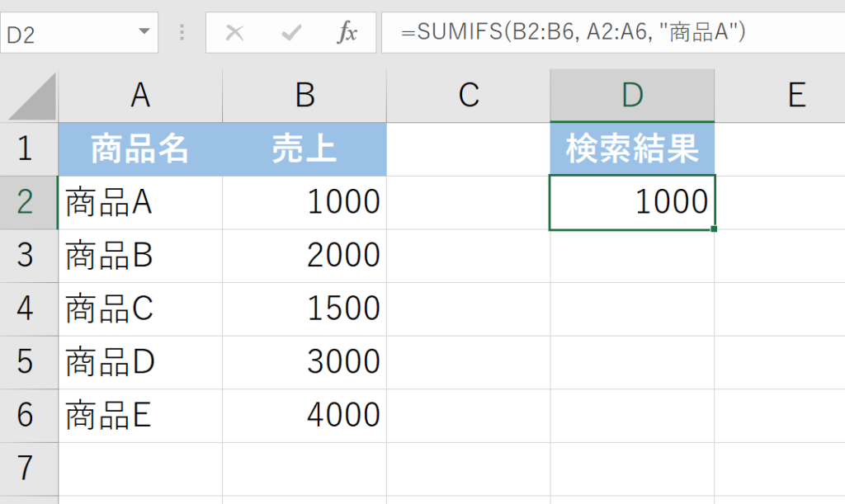This screenshot has height=504, width=845.
Task: Click the formula bar options dots handle
Action: (182, 33)
